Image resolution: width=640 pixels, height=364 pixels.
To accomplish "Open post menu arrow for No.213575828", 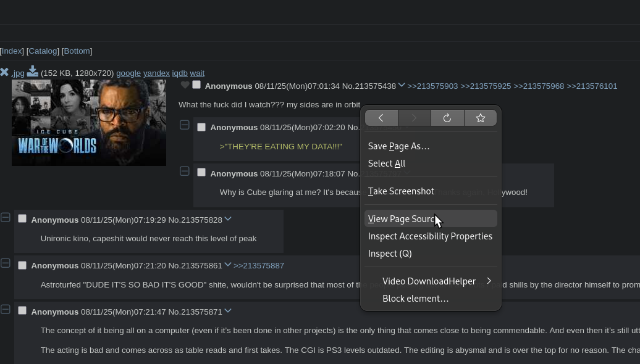I will (228, 219).
